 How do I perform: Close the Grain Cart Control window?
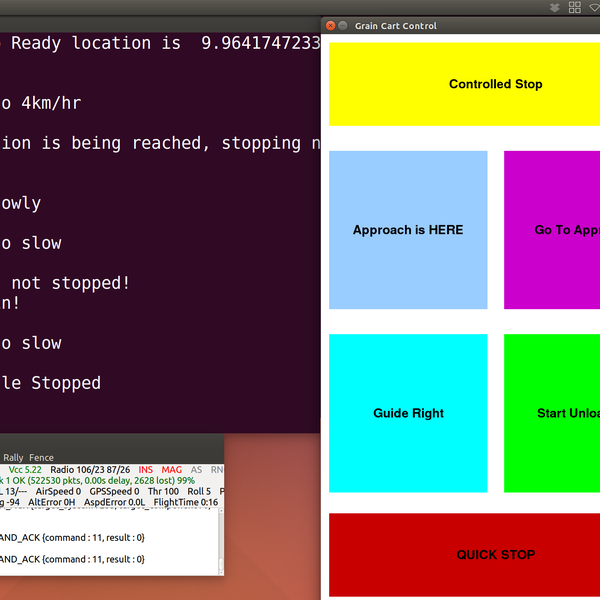[x=330, y=25]
